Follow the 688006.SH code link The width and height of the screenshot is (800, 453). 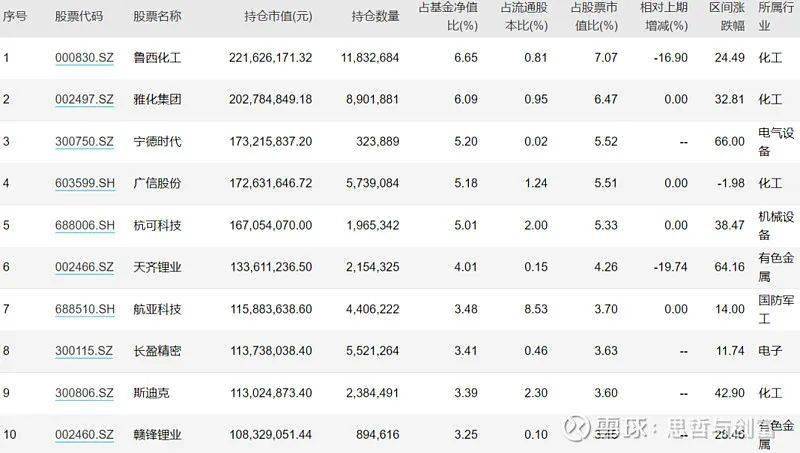[x=84, y=225]
